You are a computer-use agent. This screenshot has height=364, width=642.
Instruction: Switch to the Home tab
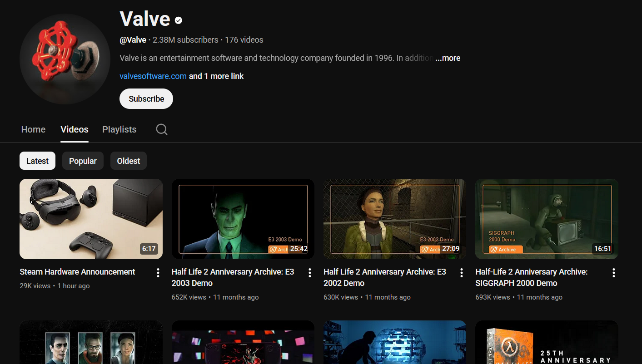(x=33, y=130)
